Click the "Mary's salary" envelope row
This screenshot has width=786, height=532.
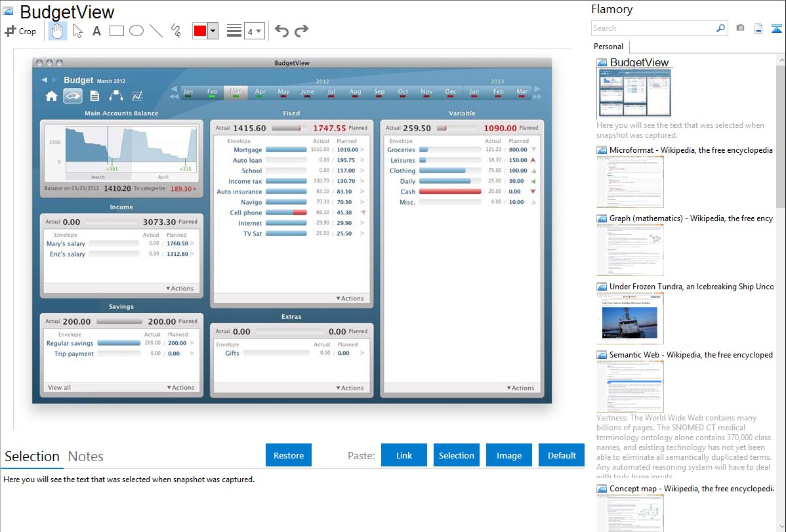tap(120, 243)
